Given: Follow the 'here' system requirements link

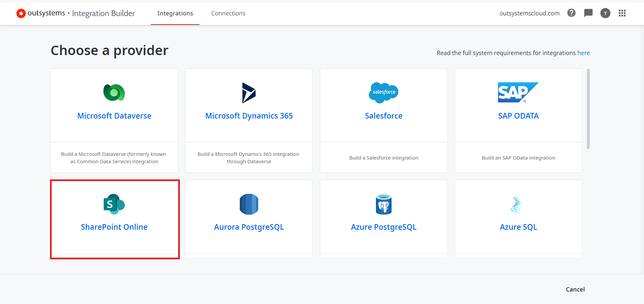Looking at the screenshot, I should click(583, 53).
